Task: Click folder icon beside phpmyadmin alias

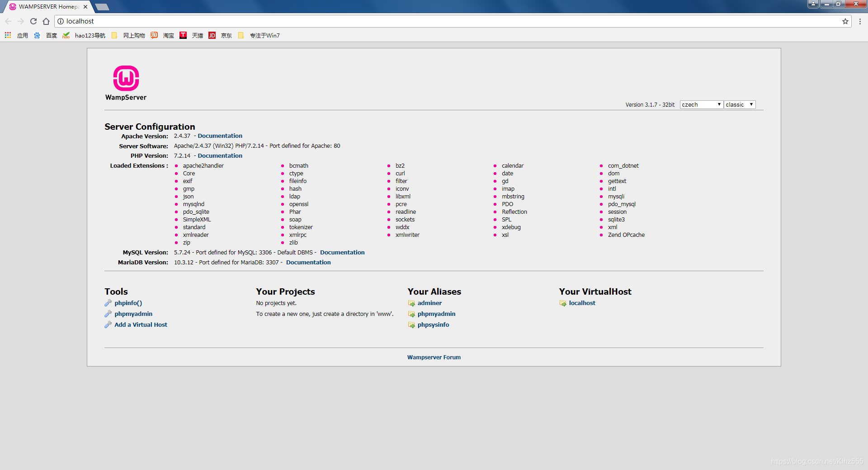Action: coord(411,314)
